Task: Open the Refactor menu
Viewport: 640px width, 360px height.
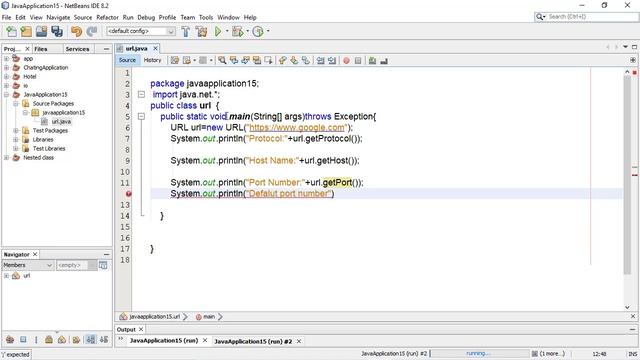Action: [107, 18]
